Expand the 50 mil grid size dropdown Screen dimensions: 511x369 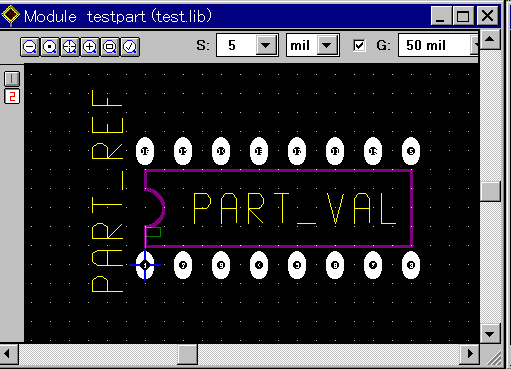coord(475,45)
